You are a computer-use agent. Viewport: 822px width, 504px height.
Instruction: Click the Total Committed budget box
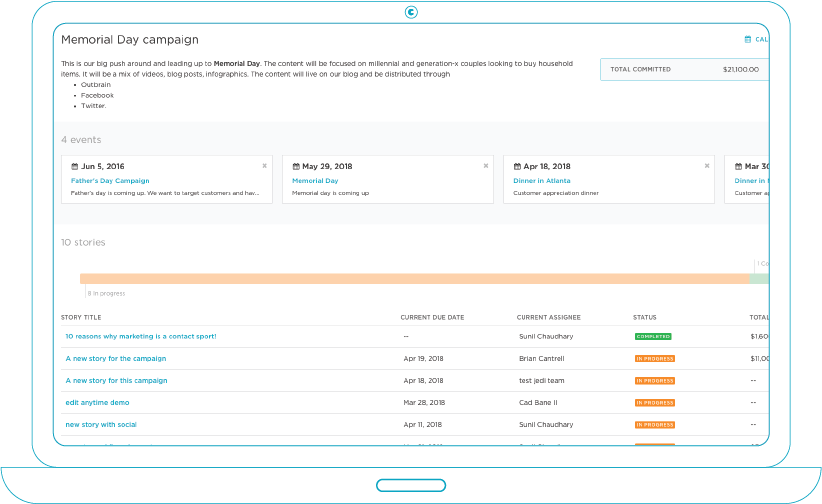click(684, 70)
